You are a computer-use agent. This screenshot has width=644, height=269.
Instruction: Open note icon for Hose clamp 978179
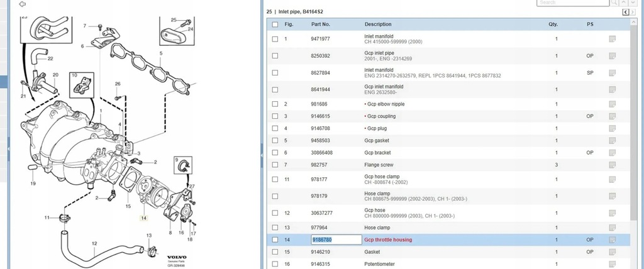click(612, 196)
